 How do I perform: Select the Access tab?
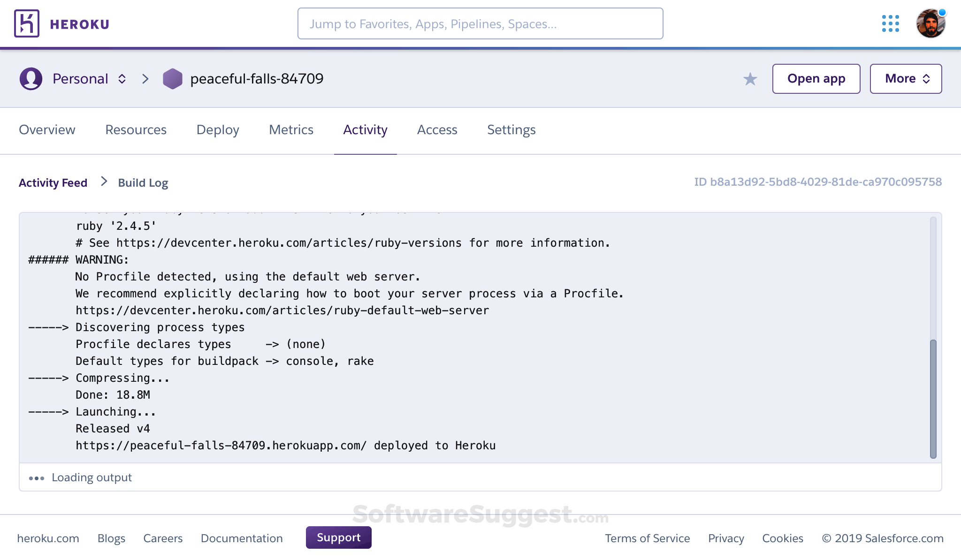click(437, 130)
